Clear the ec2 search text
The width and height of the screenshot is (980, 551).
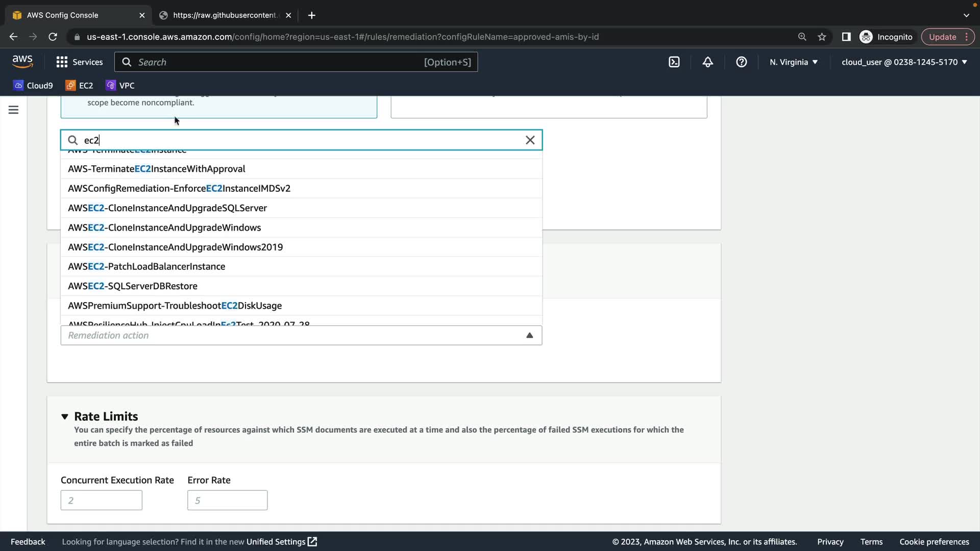pos(530,140)
